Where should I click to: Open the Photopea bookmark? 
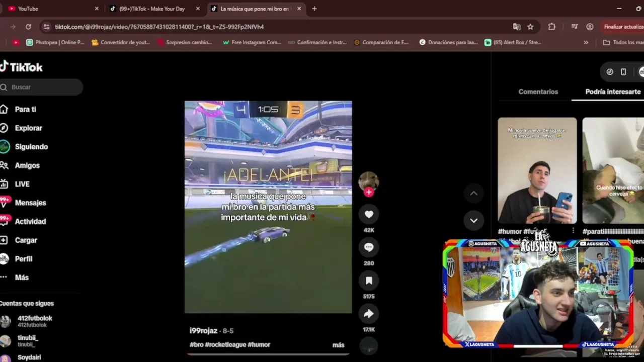coord(55,42)
